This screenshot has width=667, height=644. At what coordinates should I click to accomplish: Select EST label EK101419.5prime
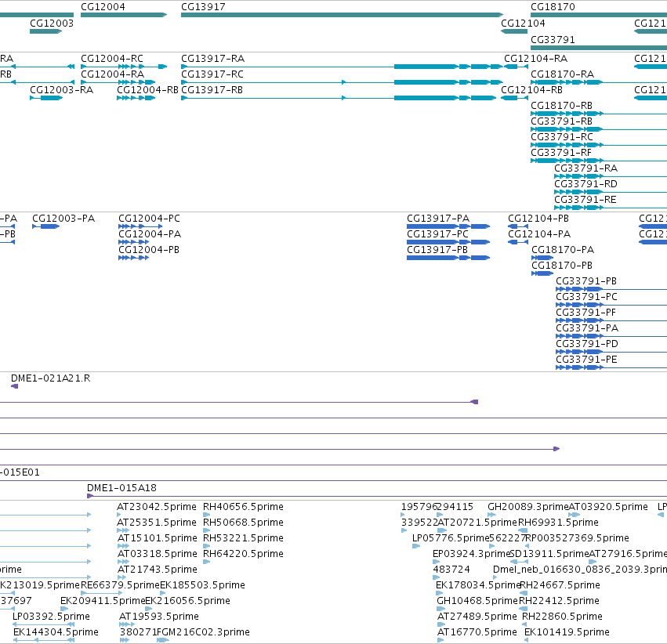pos(567,633)
